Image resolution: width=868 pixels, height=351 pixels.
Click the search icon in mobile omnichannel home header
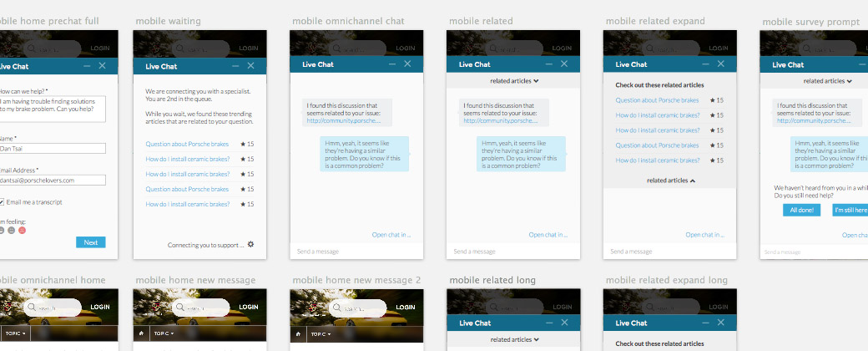(x=31, y=308)
